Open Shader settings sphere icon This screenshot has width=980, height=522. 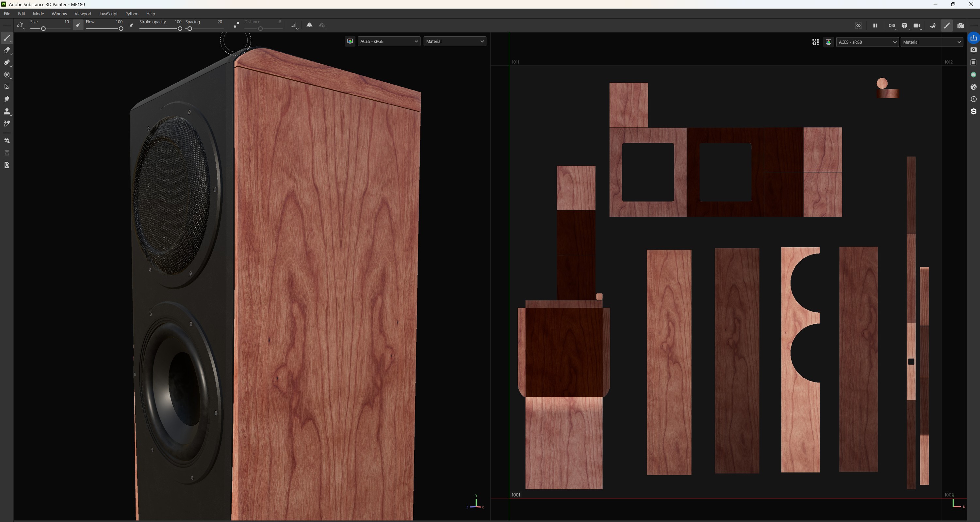(973, 87)
